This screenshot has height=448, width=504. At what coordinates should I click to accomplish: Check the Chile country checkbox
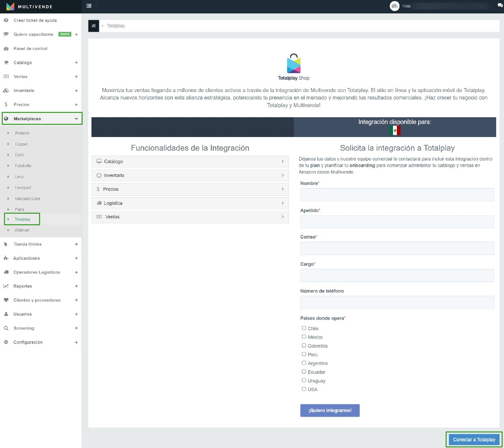tap(304, 328)
